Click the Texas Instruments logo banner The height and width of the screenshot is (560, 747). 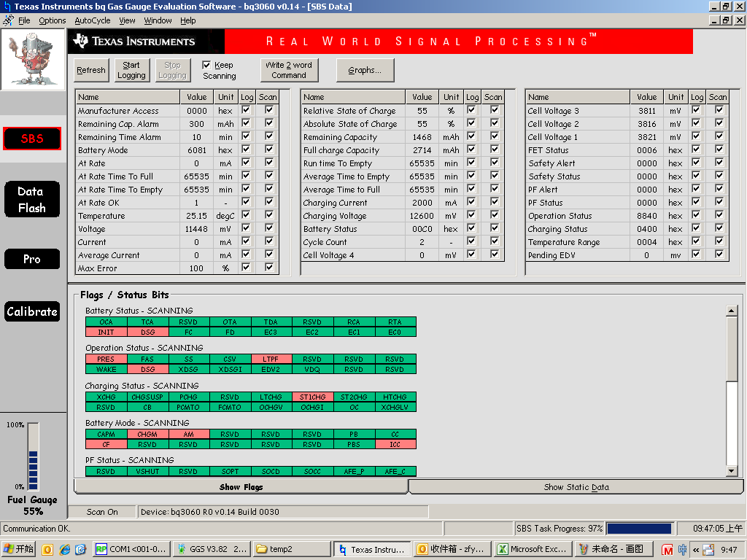coord(146,42)
